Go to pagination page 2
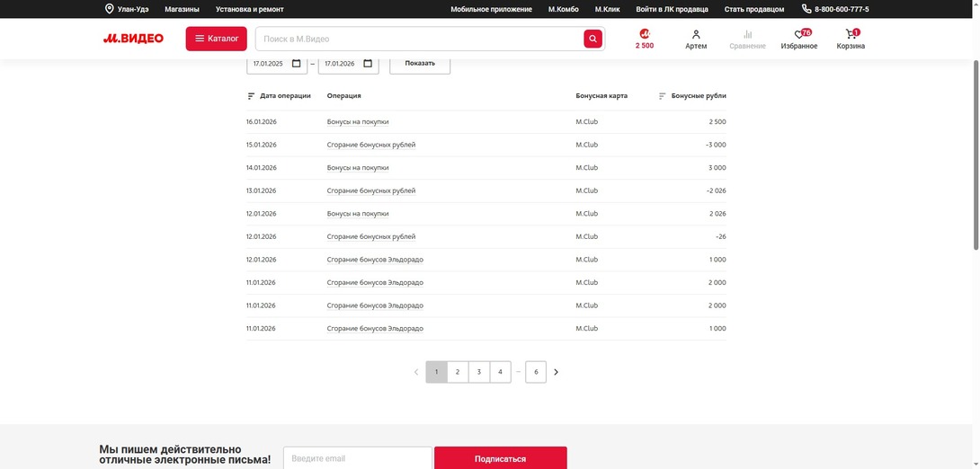Viewport: 980px width, 469px height. [x=458, y=372]
